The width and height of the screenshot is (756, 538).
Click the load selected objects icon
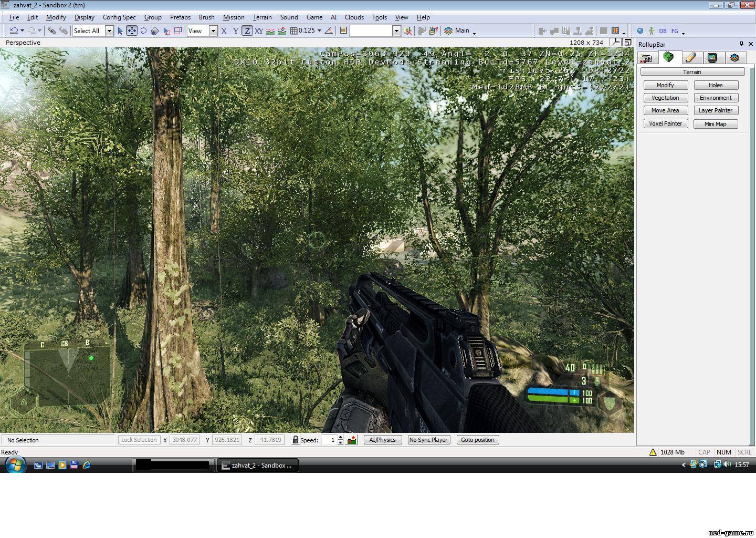[x=433, y=31]
